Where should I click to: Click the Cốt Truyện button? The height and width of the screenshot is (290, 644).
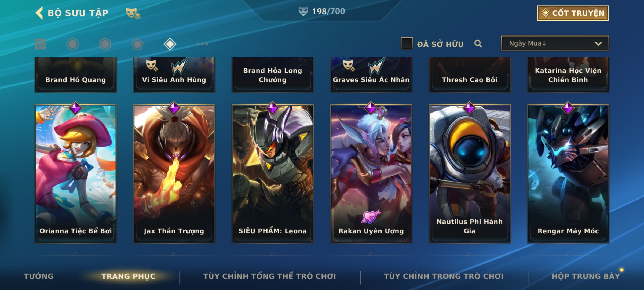point(573,13)
